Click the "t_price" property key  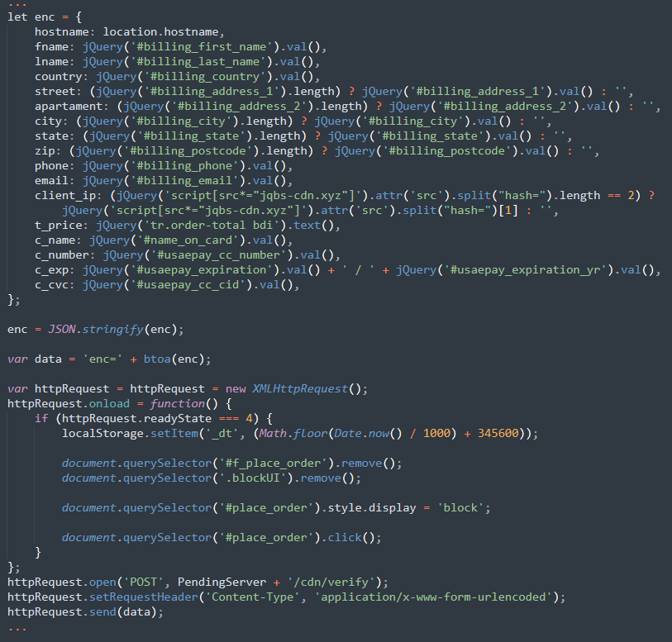[x=59, y=226]
